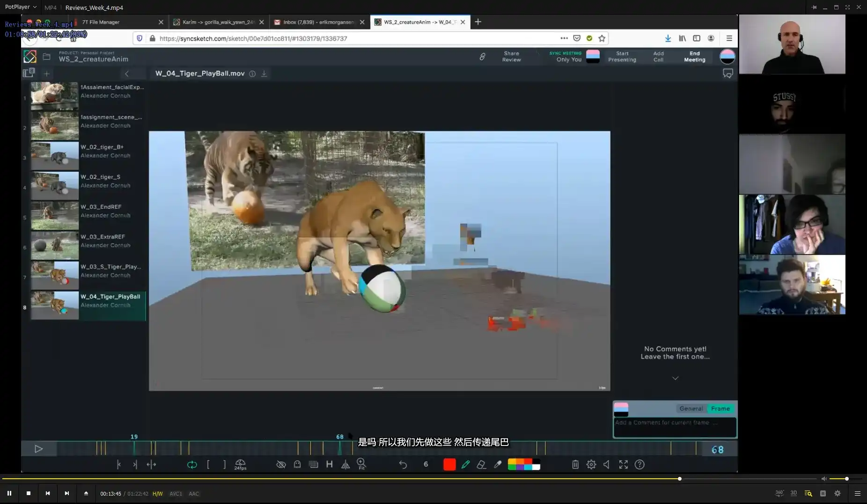Pick a color with the eyedropper tool
The width and height of the screenshot is (867, 504).
[x=497, y=464]
